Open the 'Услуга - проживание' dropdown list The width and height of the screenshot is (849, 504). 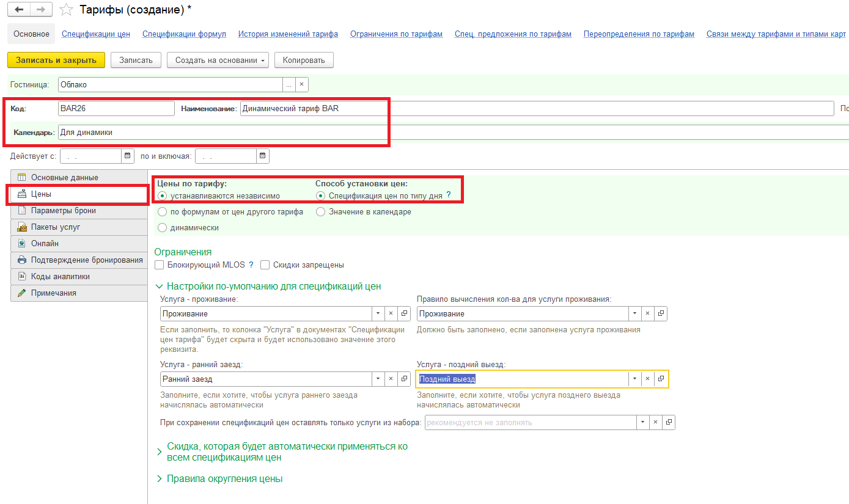coord(378,313)
